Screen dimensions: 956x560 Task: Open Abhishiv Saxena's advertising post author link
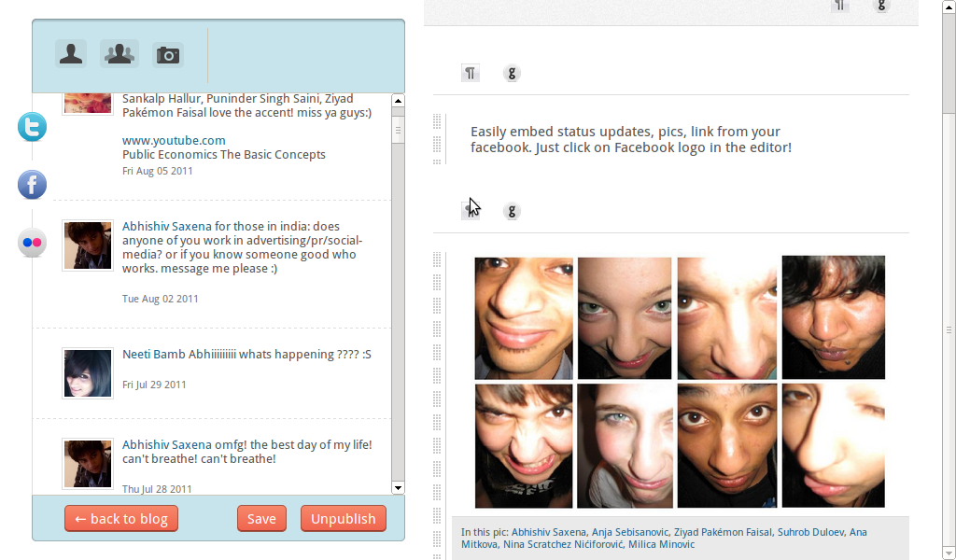[x=167, y=226]
